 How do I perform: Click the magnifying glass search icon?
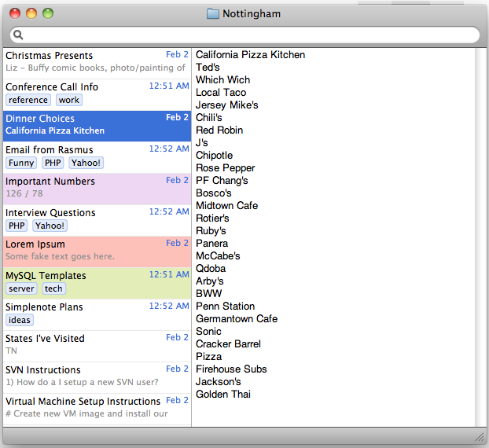[18, 35]
